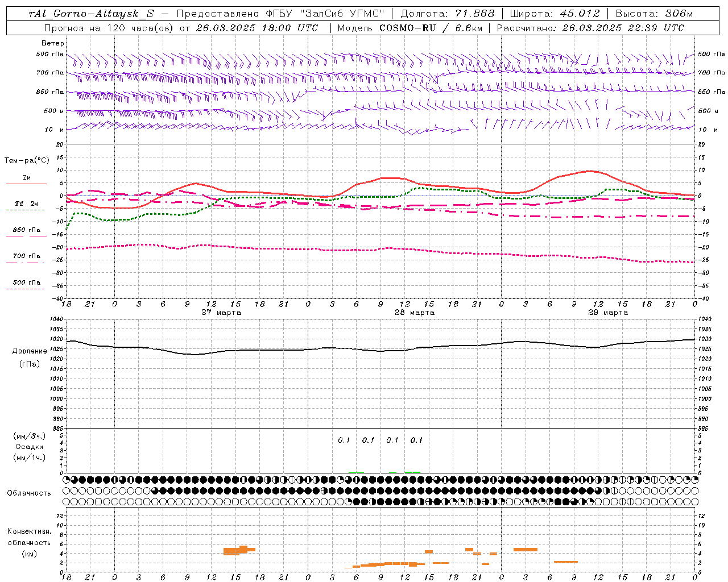This screenshot has height=582, width=728.
Task: Click the Облачность row label
Action: pos(29,493)
